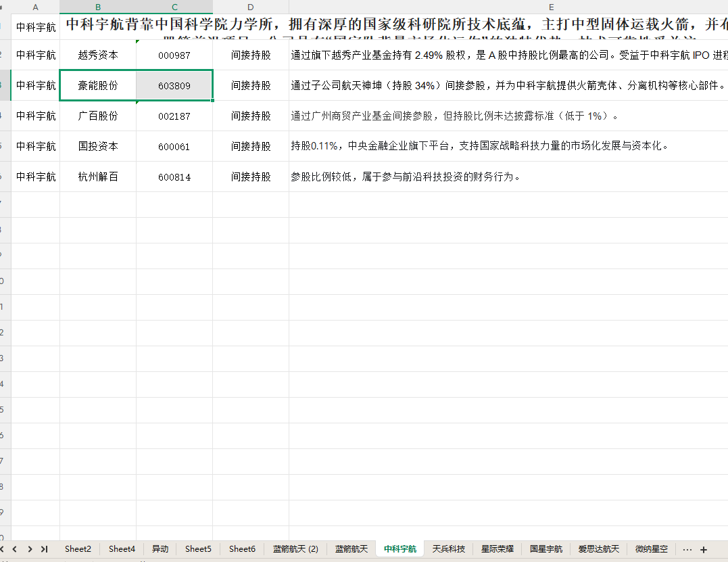Switch to the Sheet2 tab

(x=78, y=549)
